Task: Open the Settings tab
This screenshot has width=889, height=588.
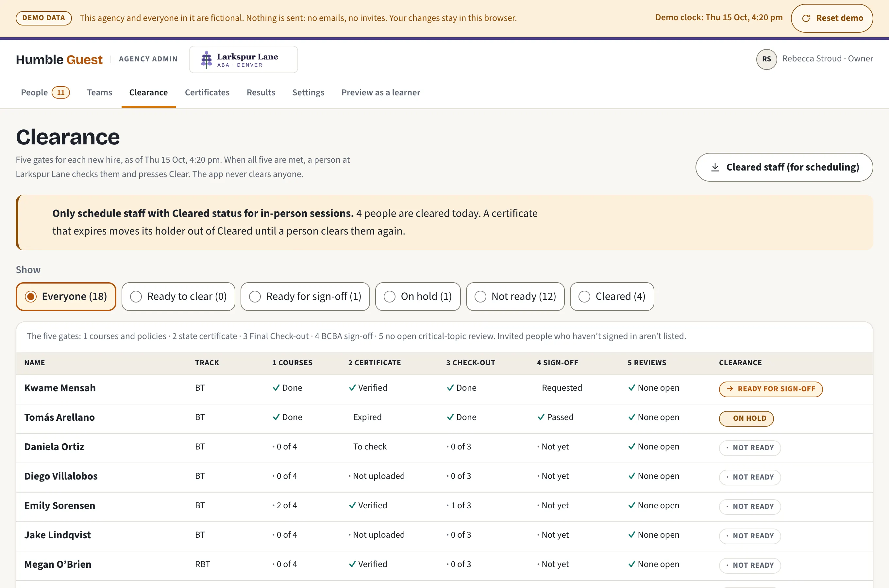Action: [308, 93]
